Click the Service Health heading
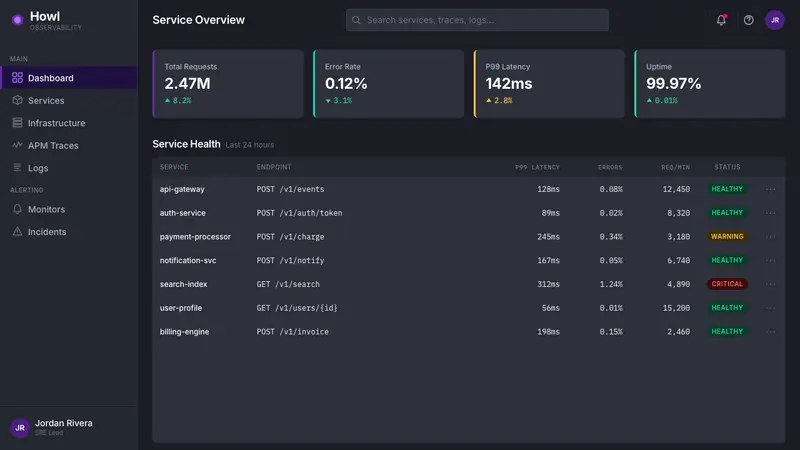 point(186,144)
